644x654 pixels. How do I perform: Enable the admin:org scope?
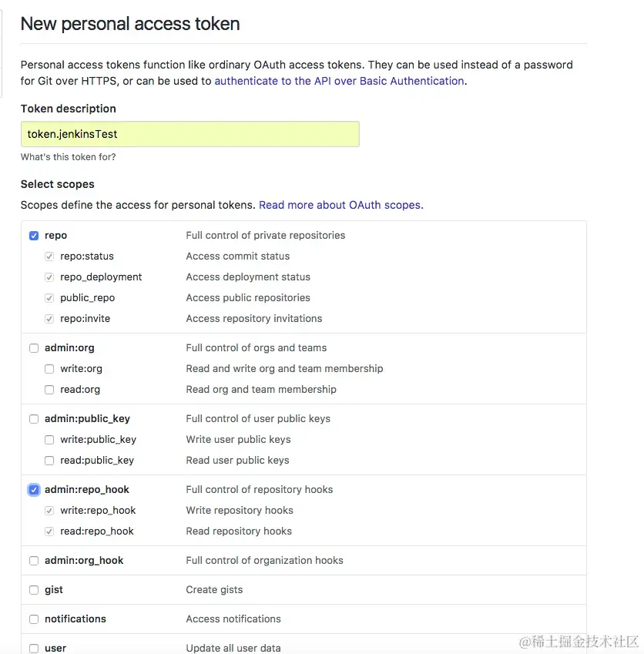tap(34, 347)
